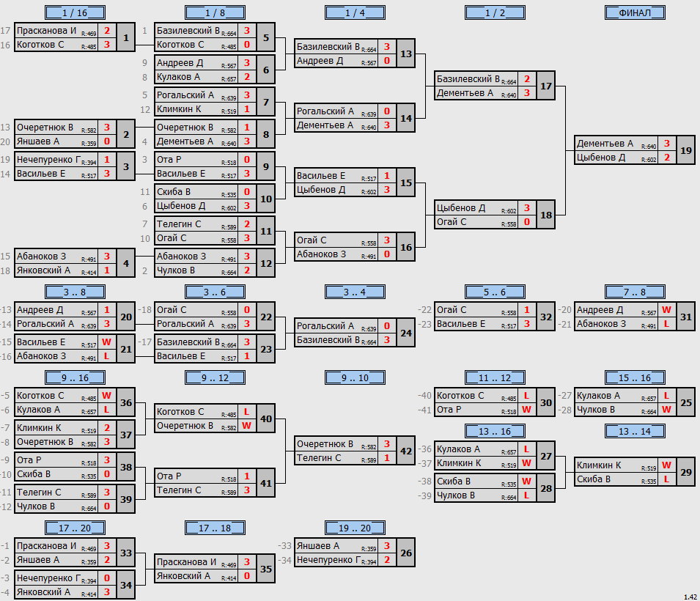
Task: Click the 19 .. 20 placement header
Action: 355,527
